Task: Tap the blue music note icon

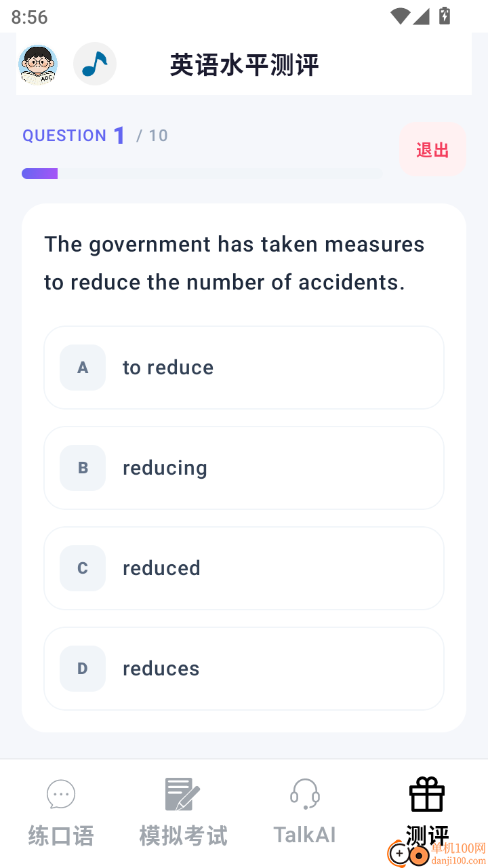Action: coord(95,64)
